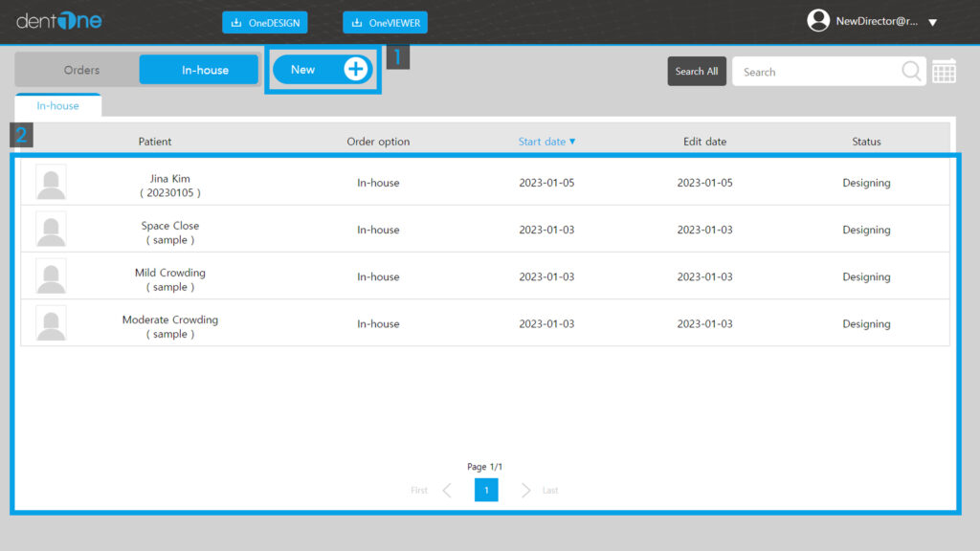Download OneVIEWER
The image size is (980, 551).
coord(385,23)
